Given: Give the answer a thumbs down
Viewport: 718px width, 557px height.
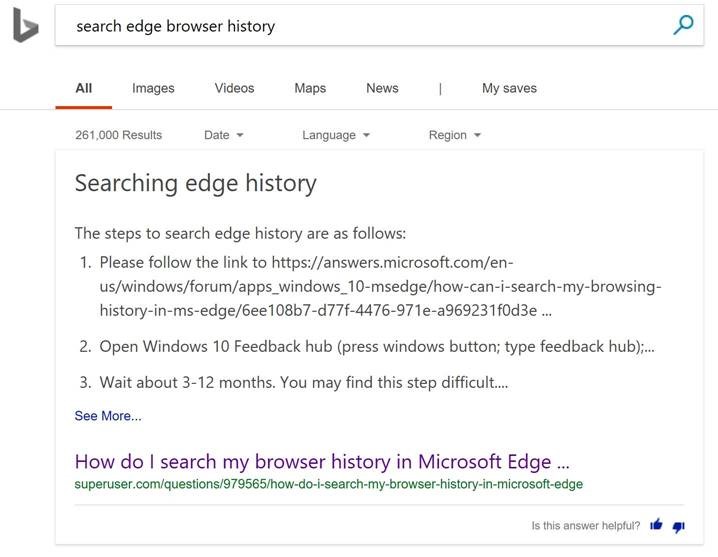Looking at the screenshot, I should [x=679, y=527].
